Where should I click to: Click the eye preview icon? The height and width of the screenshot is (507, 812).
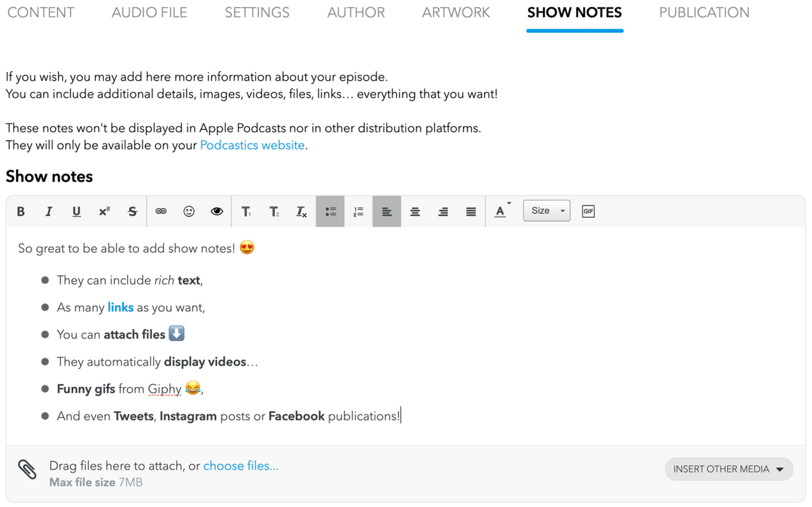click(217, 212)
